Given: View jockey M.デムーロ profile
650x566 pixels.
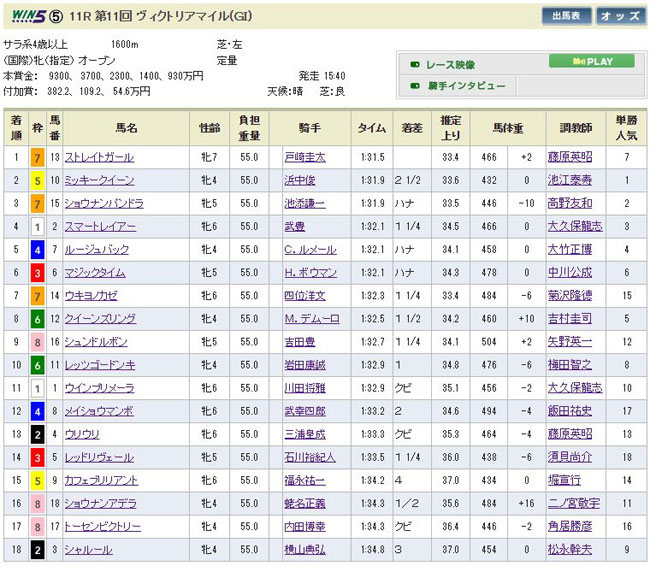Looking at the screenshot, I should [307, 318].
